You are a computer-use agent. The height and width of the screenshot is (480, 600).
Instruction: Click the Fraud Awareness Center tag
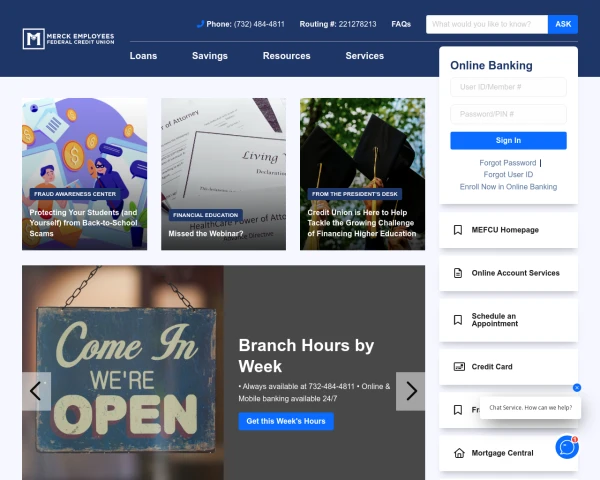[75, 194]
